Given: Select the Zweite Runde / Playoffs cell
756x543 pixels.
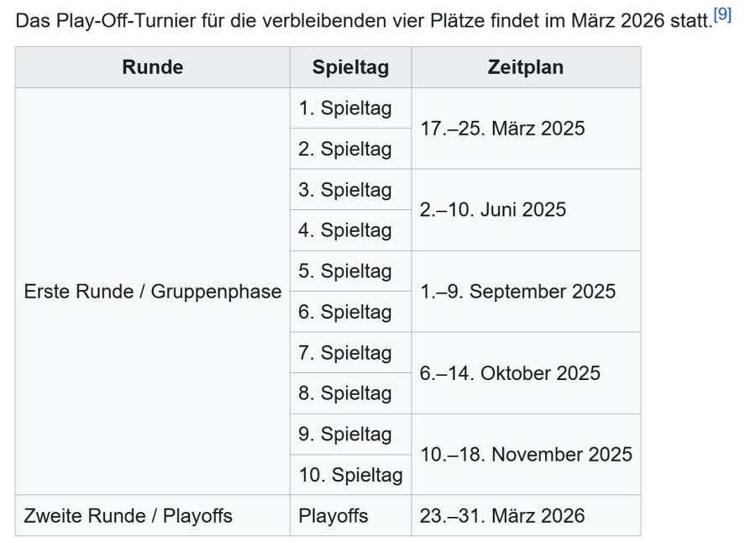Looking at the screenshot, I should (x=129, y=515).
